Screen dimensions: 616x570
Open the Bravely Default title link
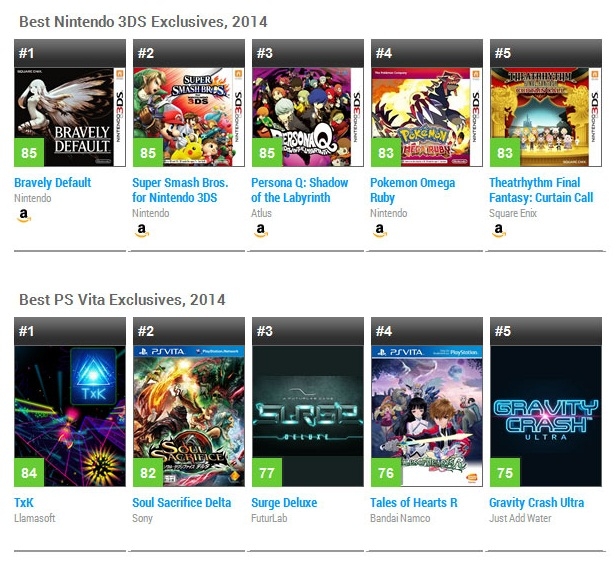click(x=53, y=183)
